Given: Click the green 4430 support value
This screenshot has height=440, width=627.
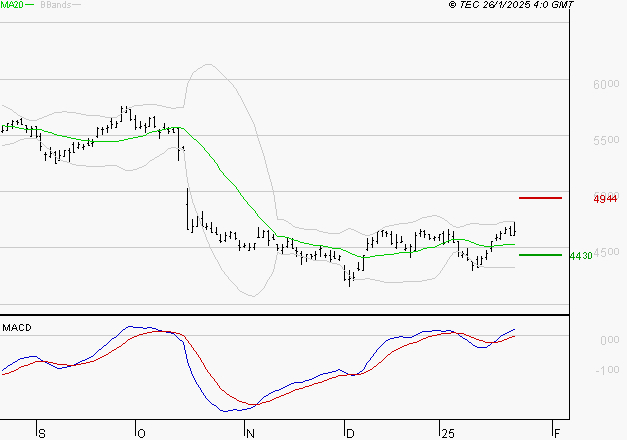Looking at the screenshot, I should pos(581,256).
